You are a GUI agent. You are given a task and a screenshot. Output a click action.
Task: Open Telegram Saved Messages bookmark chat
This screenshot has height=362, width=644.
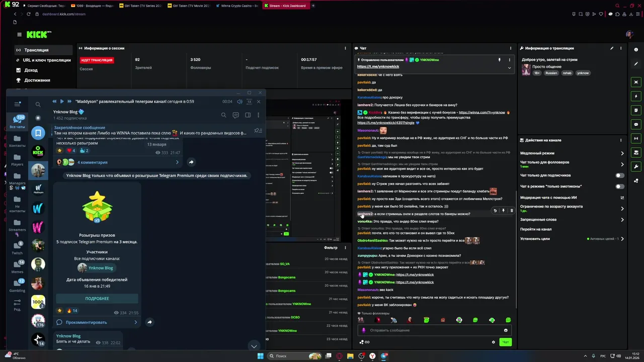coord(38,133)
